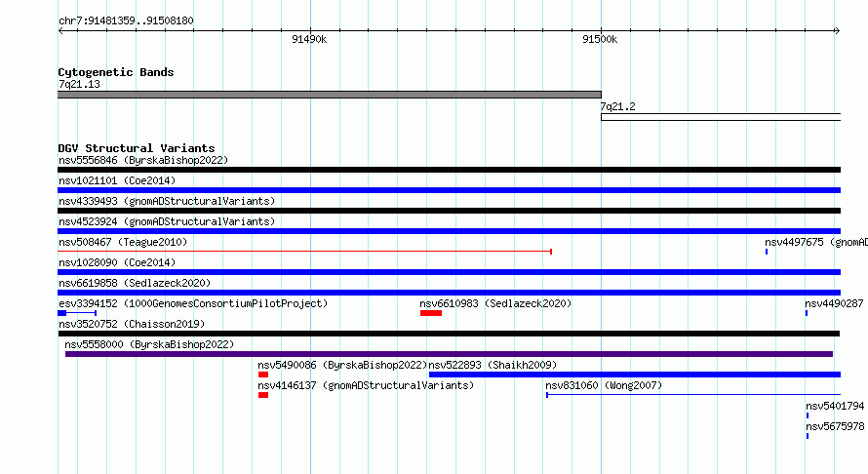The height and width of the screenshot is (474, 868).
Task: Click the nsv5401794 variant label
Action: (x=835, y=406)
